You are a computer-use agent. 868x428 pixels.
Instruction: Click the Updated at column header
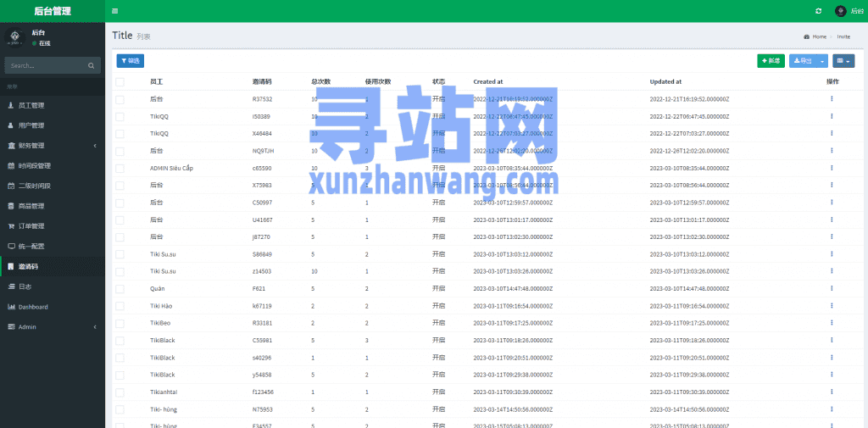pyautogui.click(x=665, y=82)
